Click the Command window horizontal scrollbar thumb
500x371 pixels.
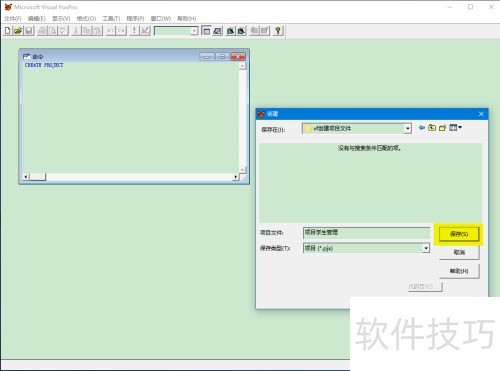[38, 177]
